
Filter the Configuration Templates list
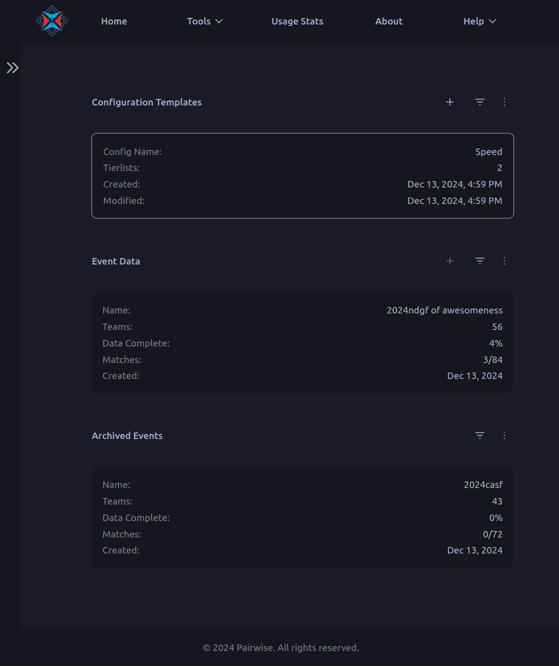(x=480, y=102)
